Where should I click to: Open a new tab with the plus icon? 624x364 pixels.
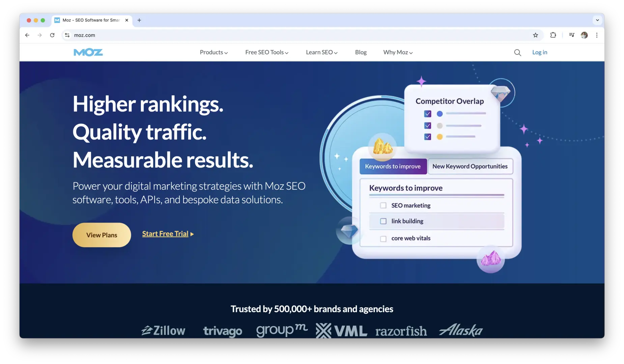pos(139,20)
